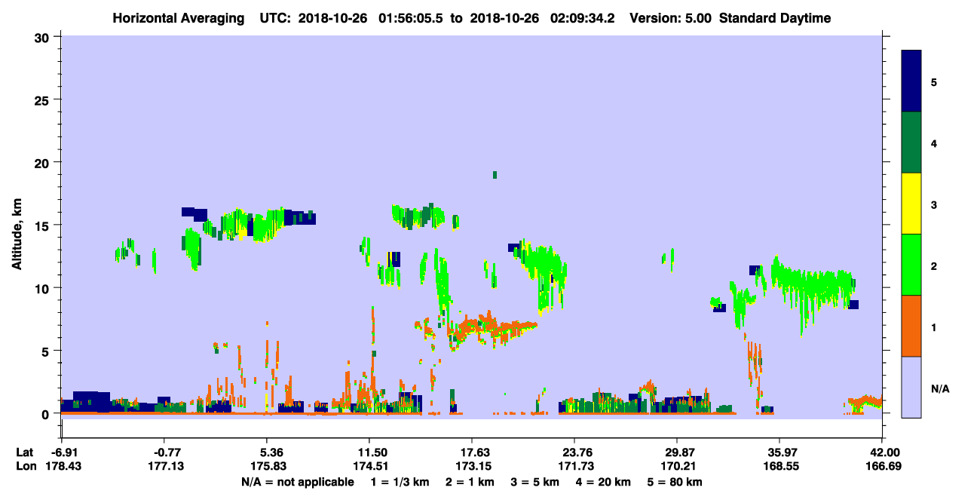Viewport: 980px width, 503px height.
Task: Click the colorbar label '2'
Action: (x=933, y=265)
